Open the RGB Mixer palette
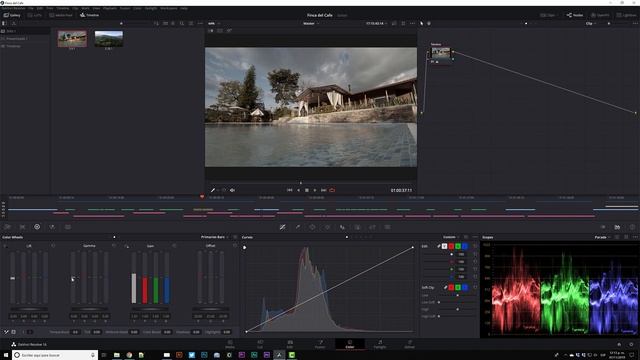The height and width of the screenshot is (360, 640). tap(52, 227)
